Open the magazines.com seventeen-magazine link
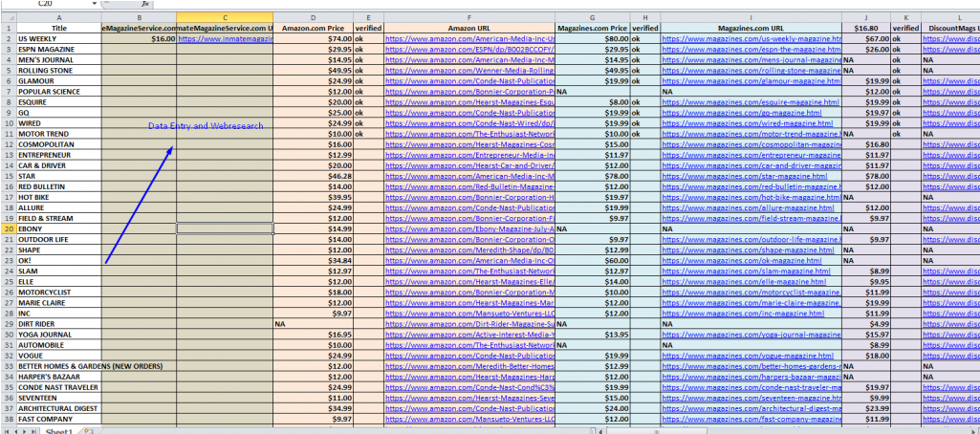Viewport: 980px width, 434px height. point(751,398)
